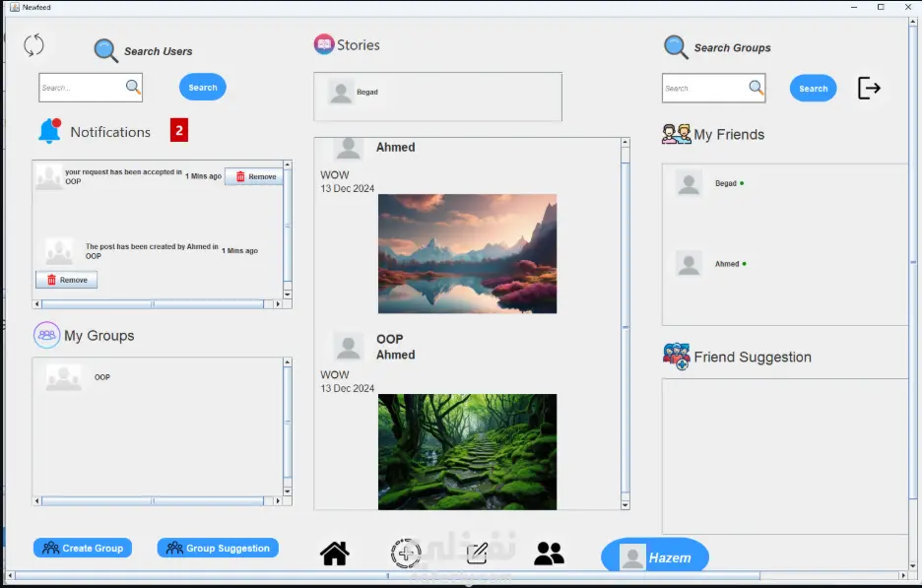Click posts feed scroll up arrow

coord(626,142)
